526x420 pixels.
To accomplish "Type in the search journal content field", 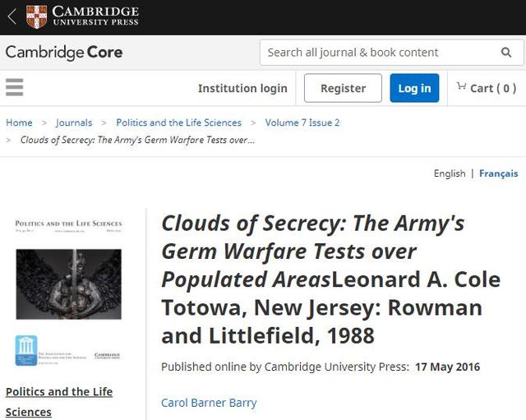I will (x=378, y=53).
